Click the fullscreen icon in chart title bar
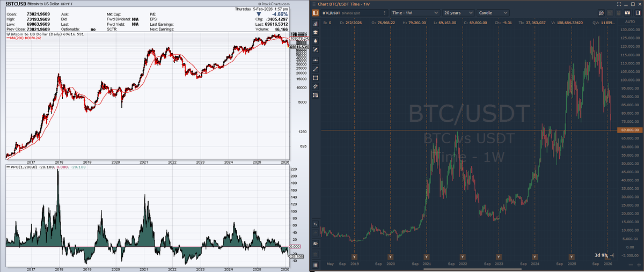 pyautogui.click(x=619, y=4)
